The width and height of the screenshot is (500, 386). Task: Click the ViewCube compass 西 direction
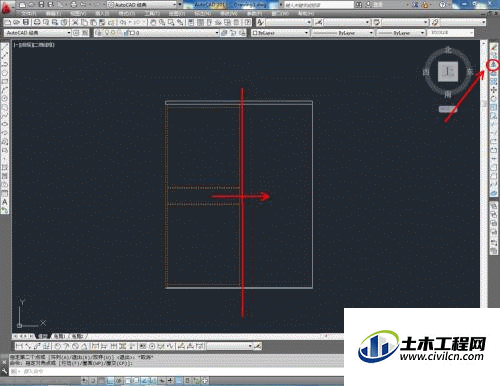pyautogui.click(x=426, y=72)
